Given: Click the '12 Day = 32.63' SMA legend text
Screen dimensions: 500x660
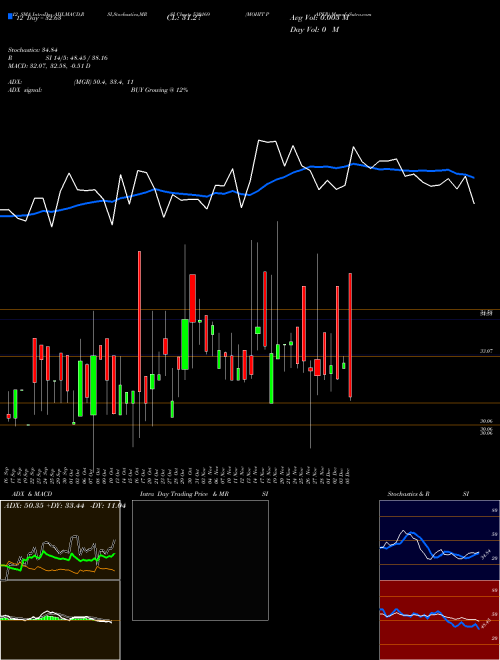Looking at the screenshot, I should (x=38, y=18).
